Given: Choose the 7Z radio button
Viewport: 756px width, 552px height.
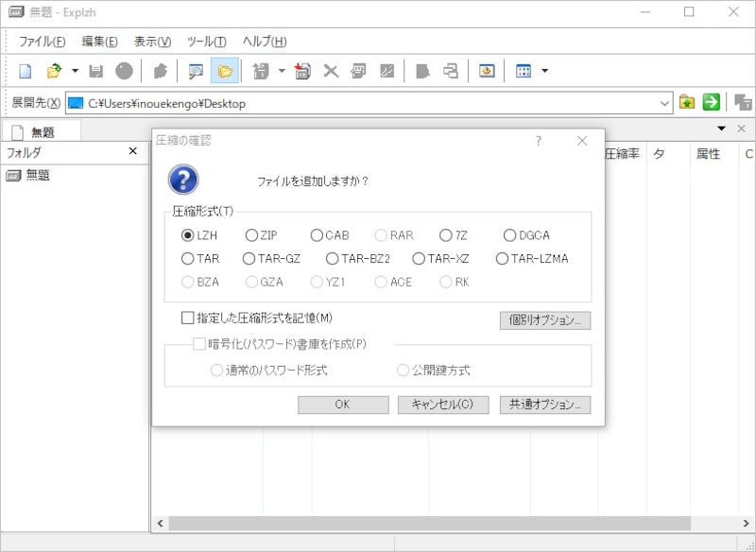Looking at the screenshot, I should coord(446,235).
